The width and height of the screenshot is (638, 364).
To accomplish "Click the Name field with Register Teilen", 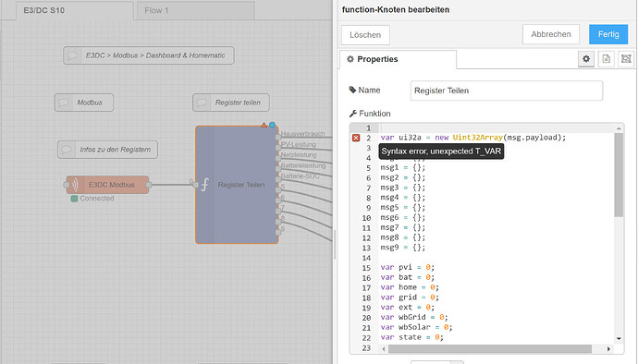I will click(x=507, y=91).
